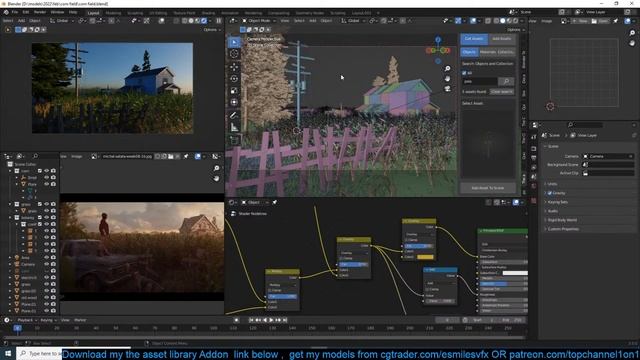Image resolution: width=640 pixels, height=360 pixels.
Task: Click the Add Assets button
Action: pyautogui.click(x=502, y=39)
